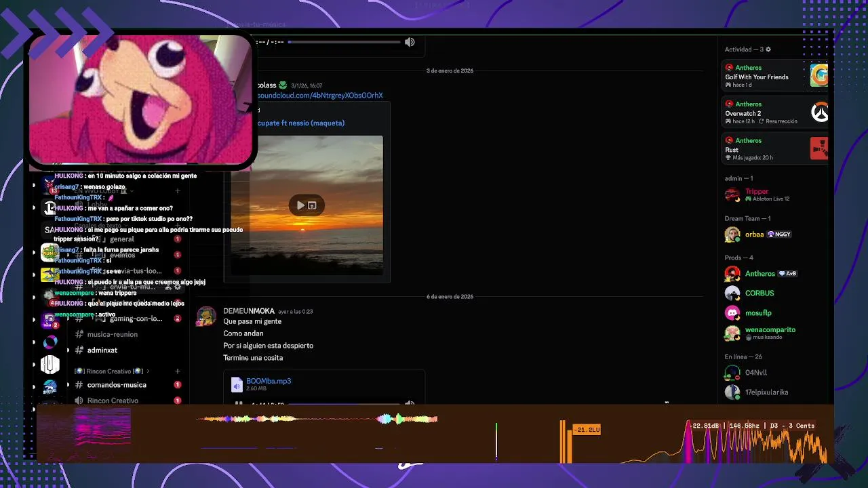Open DEMEUNMOKA's avatar profile

click(206, 317)
